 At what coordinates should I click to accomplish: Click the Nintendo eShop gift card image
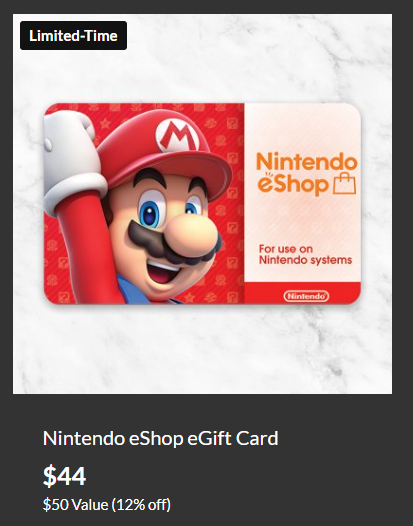(202, 204)
